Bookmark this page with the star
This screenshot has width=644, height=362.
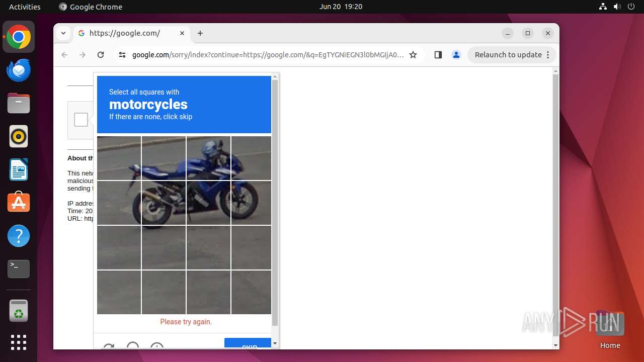coord(413,55)
